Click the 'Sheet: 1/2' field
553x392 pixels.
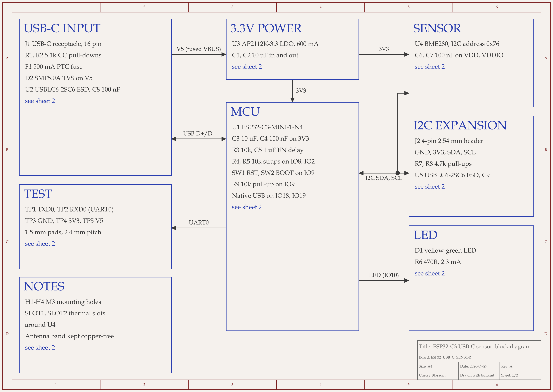click(520, 375)
